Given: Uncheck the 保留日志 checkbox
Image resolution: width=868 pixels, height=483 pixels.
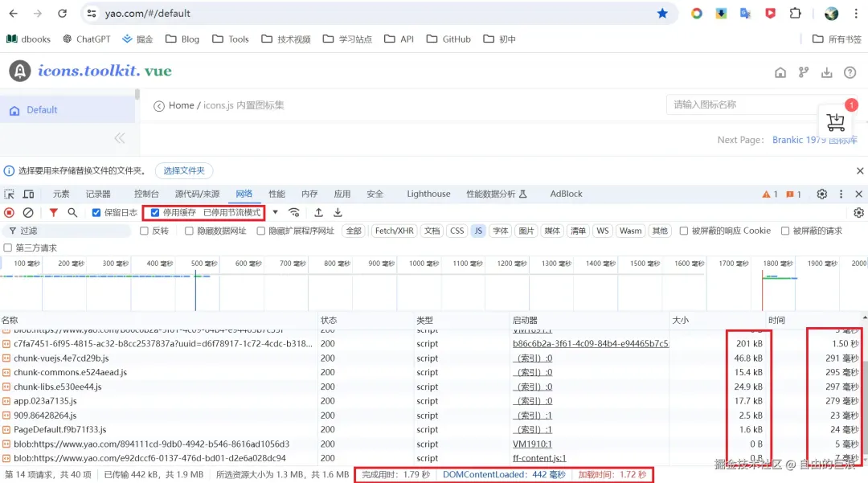Looking at the screenshot, I should [x=96, y=213].
